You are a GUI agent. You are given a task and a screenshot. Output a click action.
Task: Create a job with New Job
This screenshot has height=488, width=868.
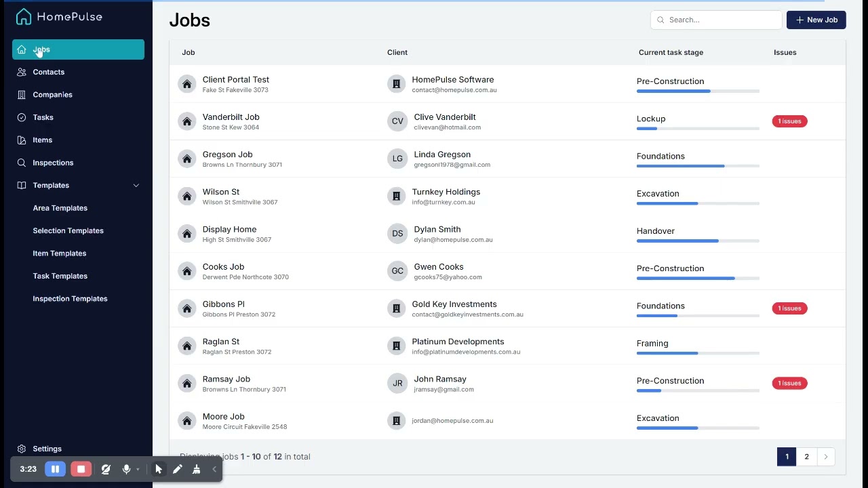click(816, 20)
